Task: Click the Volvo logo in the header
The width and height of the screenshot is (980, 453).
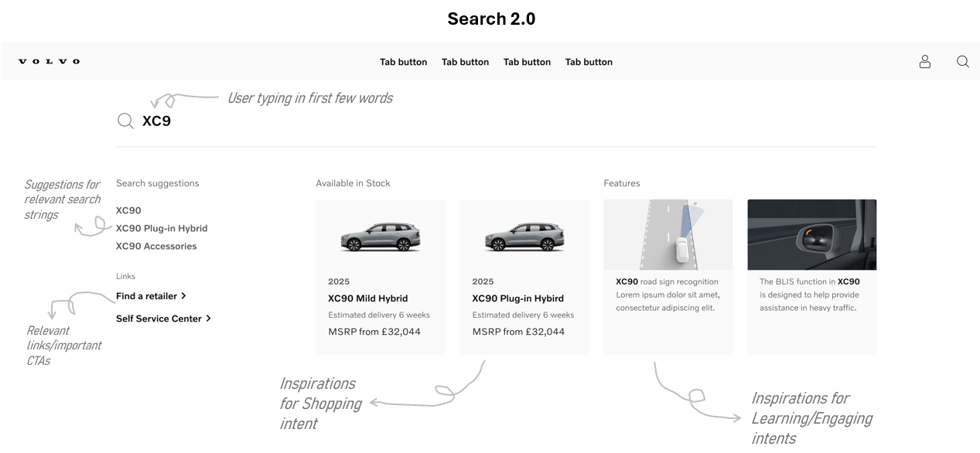Action: coord(49,62)
